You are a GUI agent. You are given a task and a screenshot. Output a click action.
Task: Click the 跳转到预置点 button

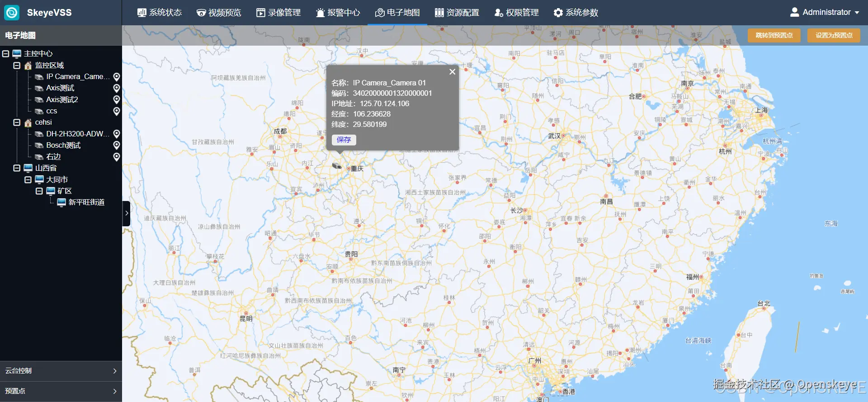pyautogui.click(x=774, y=35)
